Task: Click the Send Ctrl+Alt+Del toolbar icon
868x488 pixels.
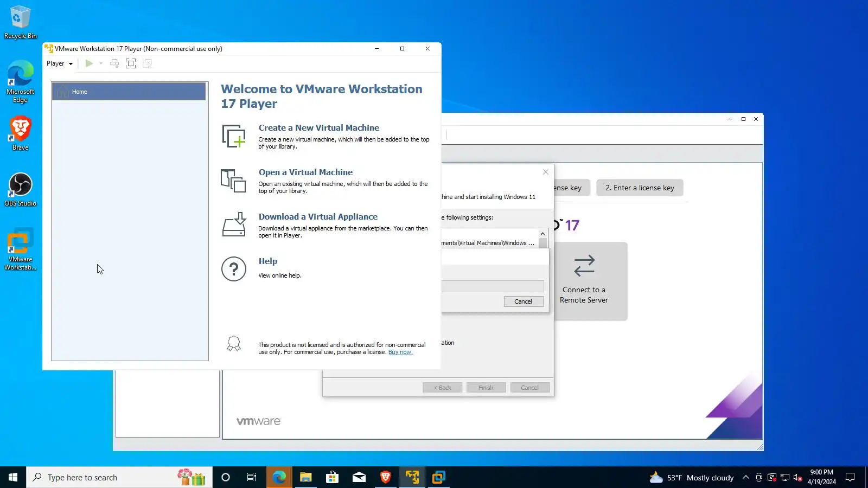Action: (114, 63)
